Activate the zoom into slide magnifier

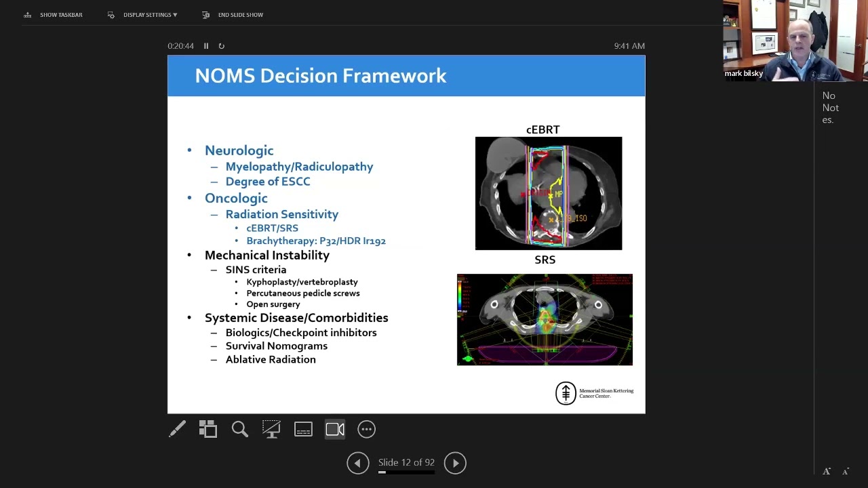240,429
